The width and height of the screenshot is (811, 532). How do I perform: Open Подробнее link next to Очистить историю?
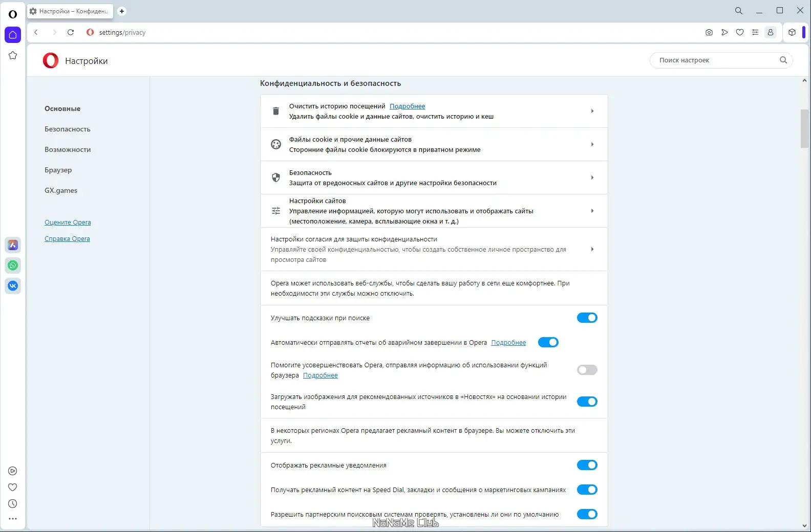pyautogui.click(x=408, y=106)
